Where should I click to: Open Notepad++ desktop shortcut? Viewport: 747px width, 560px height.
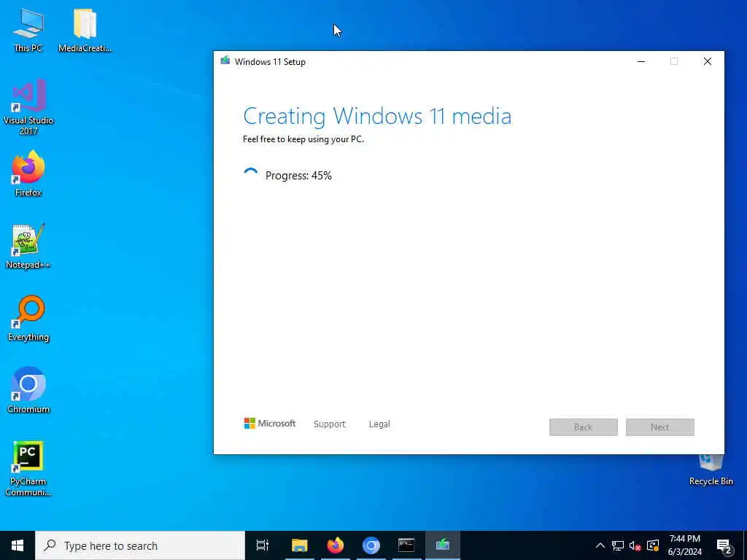[28, 246]
